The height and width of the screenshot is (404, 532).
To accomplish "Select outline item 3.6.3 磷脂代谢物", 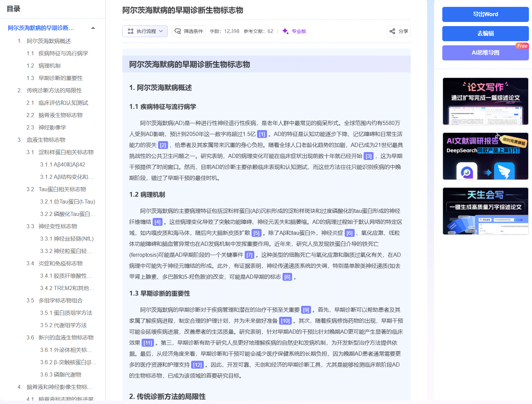I will tap(60, 375).
